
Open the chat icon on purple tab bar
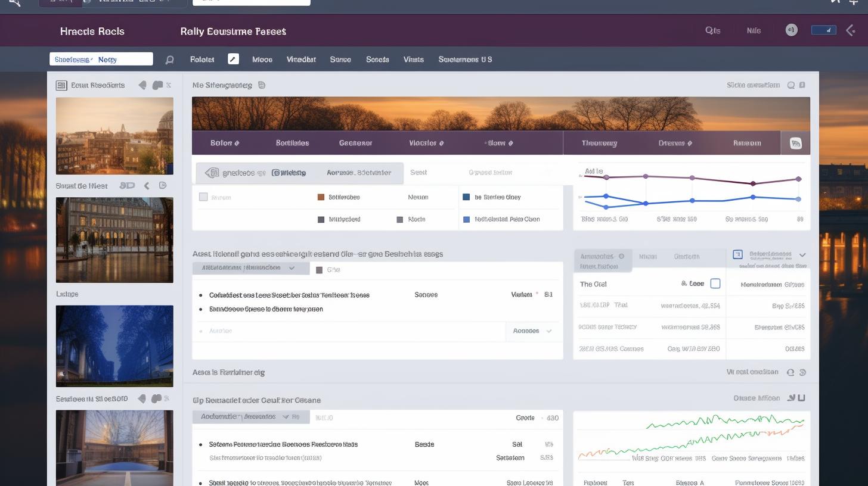pos(795,143)
